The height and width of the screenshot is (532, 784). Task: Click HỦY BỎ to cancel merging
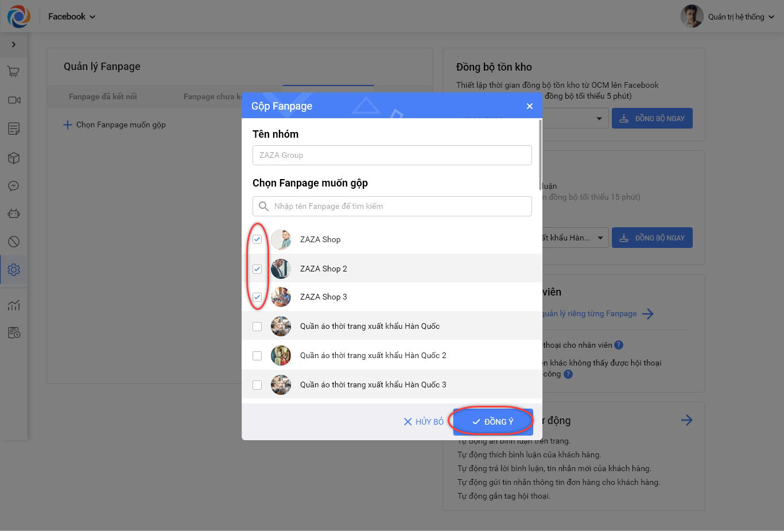[x=424, y=422]
